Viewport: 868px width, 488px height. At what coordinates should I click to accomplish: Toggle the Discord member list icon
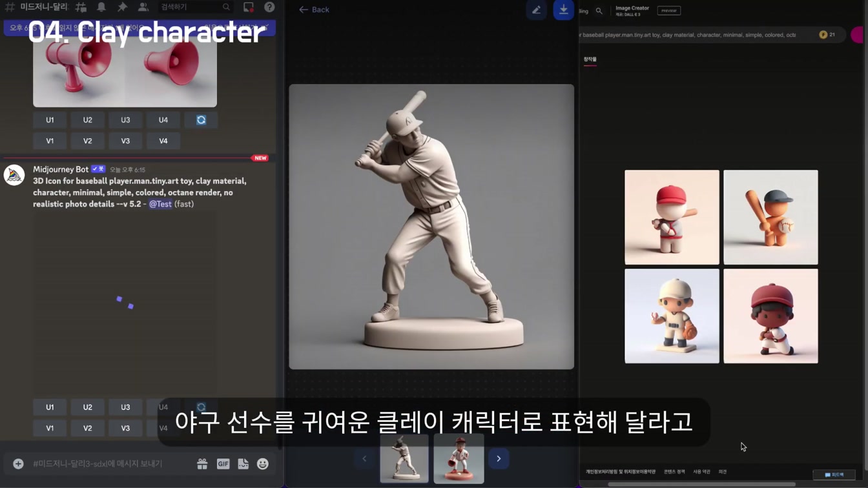(143, 7)
